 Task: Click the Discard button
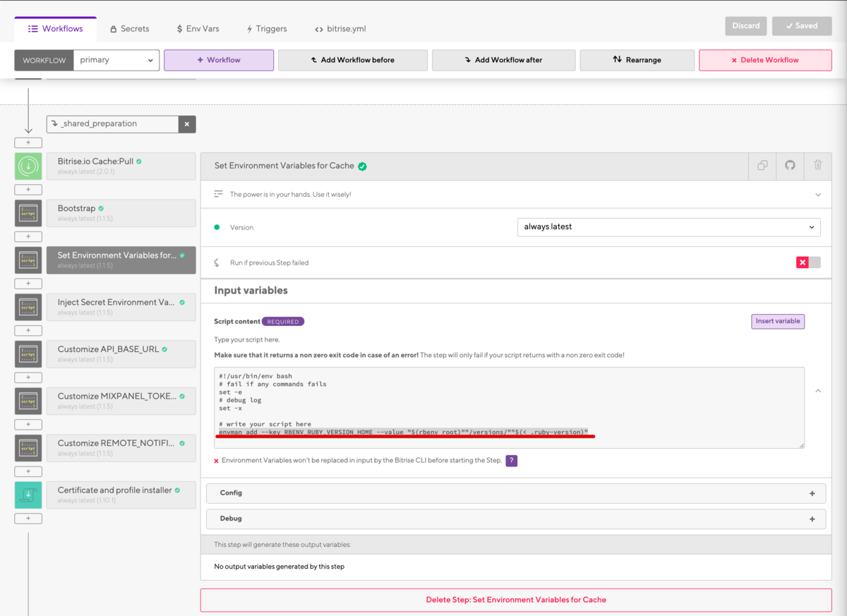pos(746,26)
